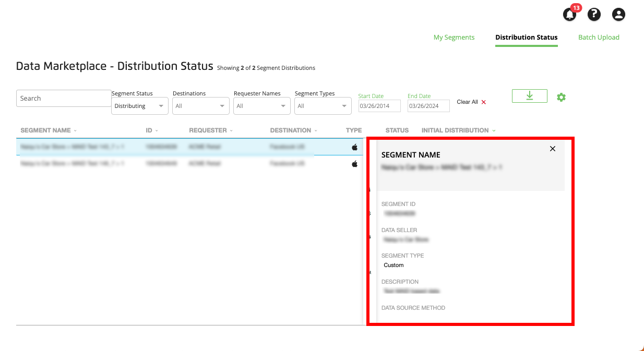Open the green gear settings icon

pos(561,97)
